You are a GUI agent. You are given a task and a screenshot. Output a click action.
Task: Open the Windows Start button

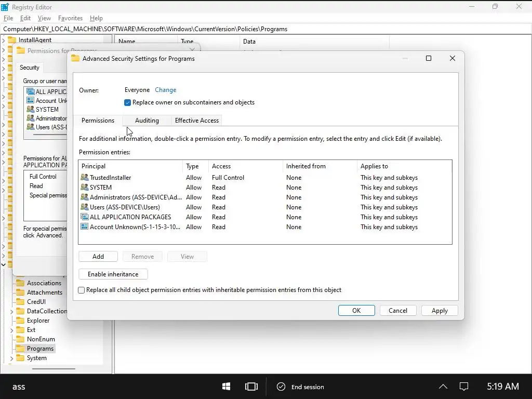pyautogui.click(x=227, y=387)
